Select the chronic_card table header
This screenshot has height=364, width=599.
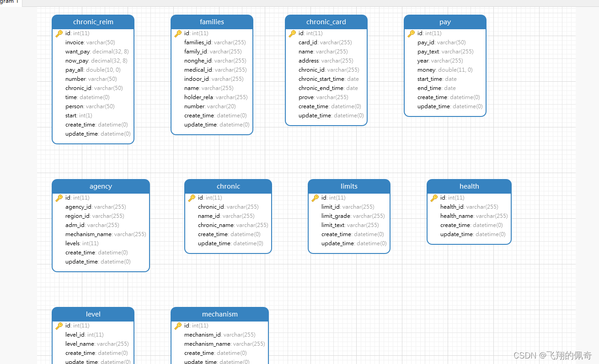(326, 22)
